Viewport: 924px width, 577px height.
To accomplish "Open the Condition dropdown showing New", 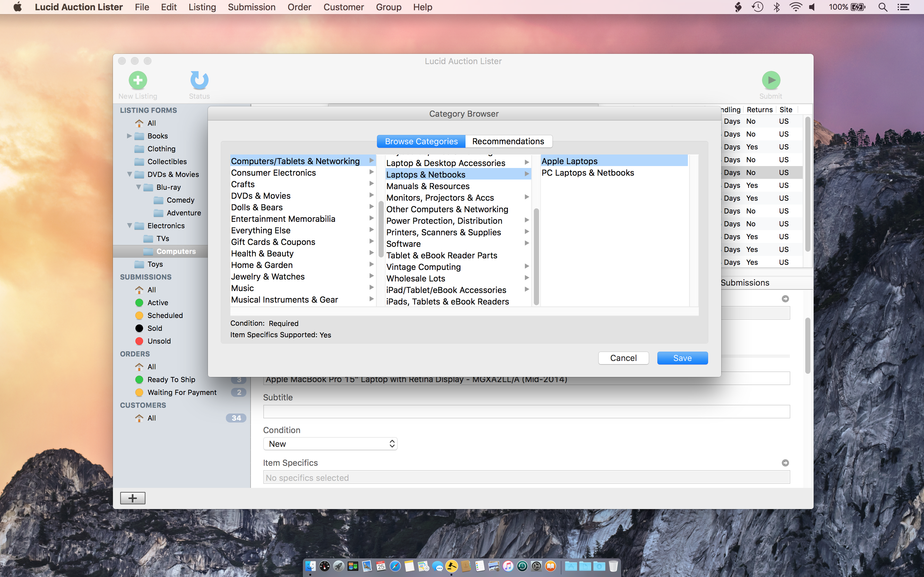I will (330, 444).
